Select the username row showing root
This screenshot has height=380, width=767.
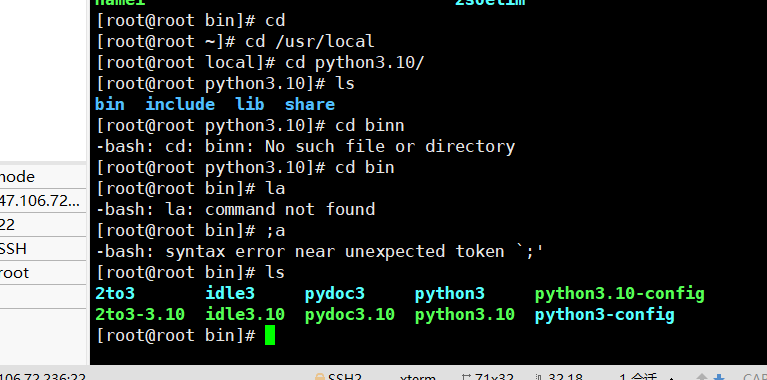(x=43, y=272)
